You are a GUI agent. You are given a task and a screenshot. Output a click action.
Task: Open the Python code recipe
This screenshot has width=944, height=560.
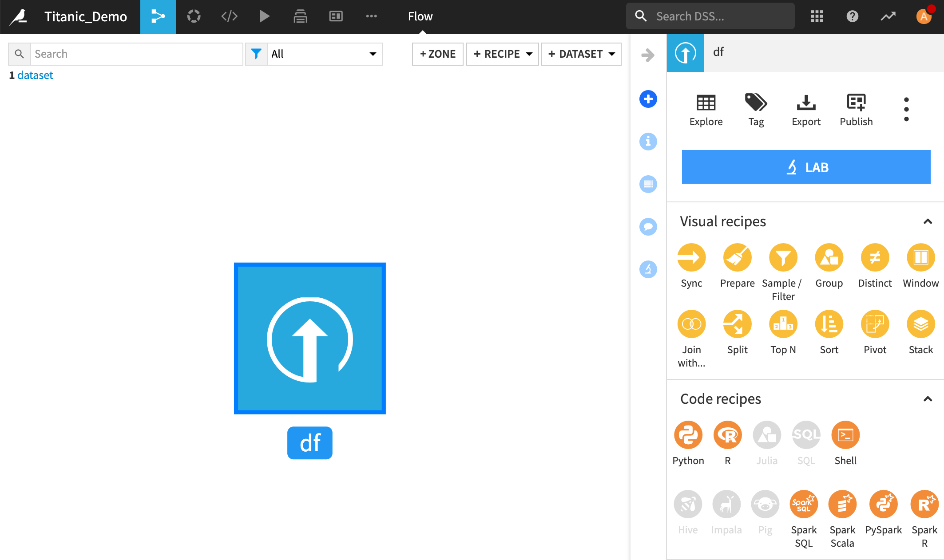pos(688,435)
